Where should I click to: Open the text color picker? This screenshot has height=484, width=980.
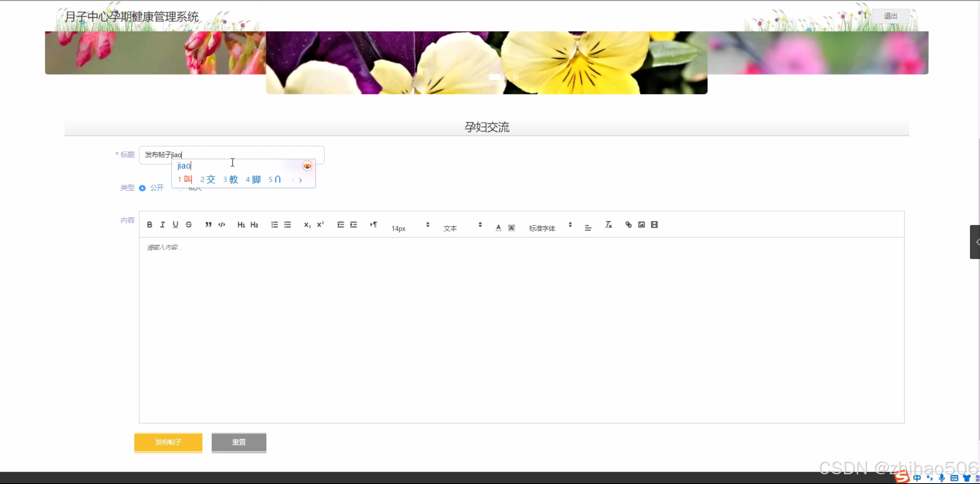pos(498,228)
